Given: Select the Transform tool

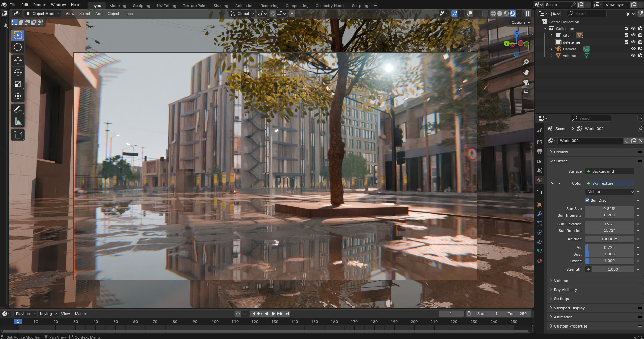Looking at the screenshot, I should pos(18,96).
